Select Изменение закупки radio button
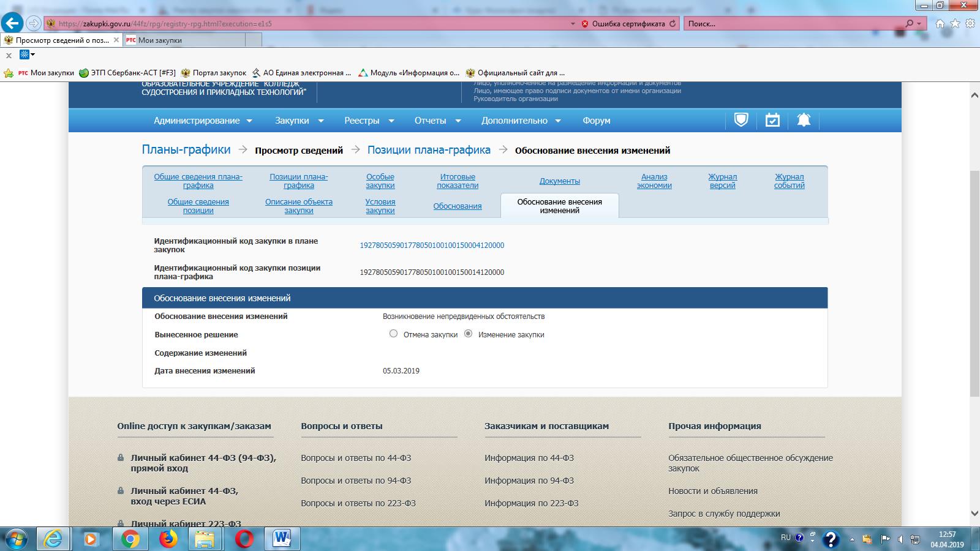The width and height of the screenshot is (980, 551). tap(468, 334)
